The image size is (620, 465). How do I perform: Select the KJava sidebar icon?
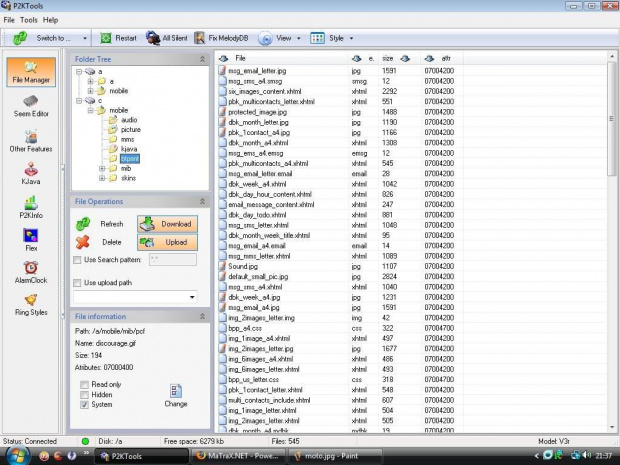(30, 175)
